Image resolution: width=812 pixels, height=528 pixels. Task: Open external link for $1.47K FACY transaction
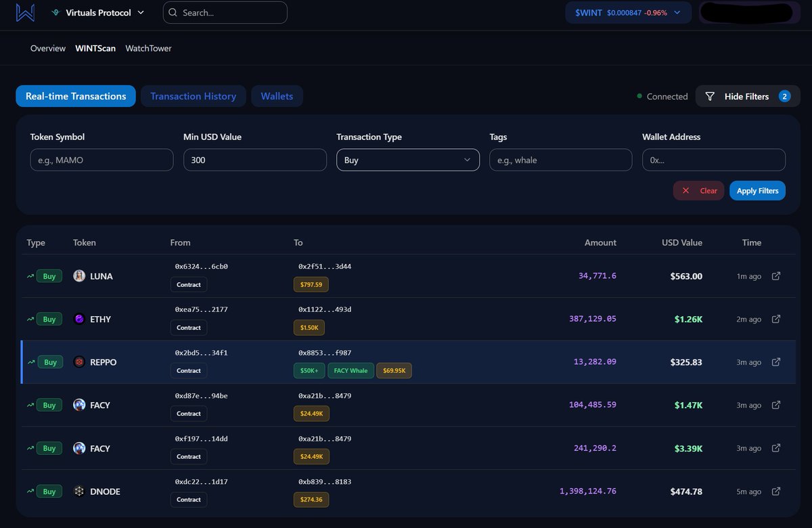(x=776, y=405)
